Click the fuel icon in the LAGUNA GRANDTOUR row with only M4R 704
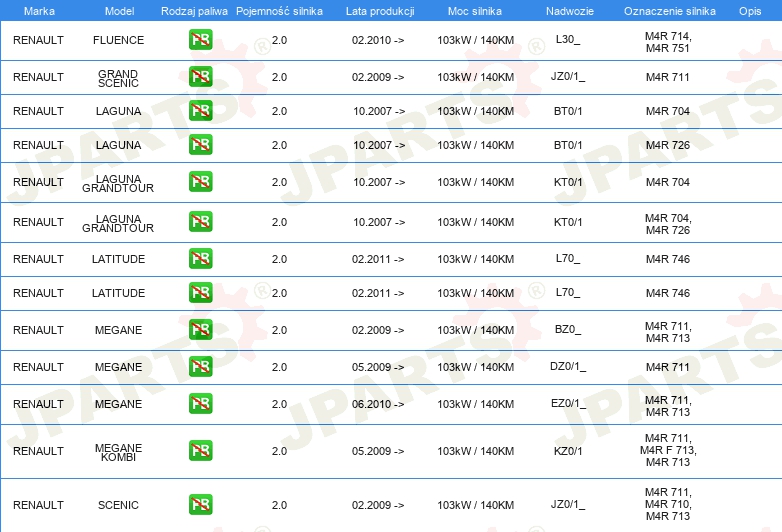Image resolution: width=782 pixels, height=532 pixels. click(x=200, y=181)
